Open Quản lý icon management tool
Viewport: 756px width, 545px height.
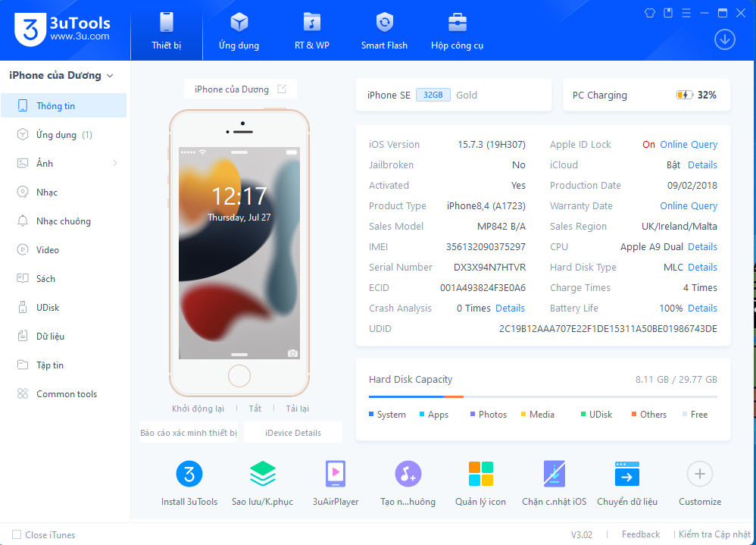(480, 475)
